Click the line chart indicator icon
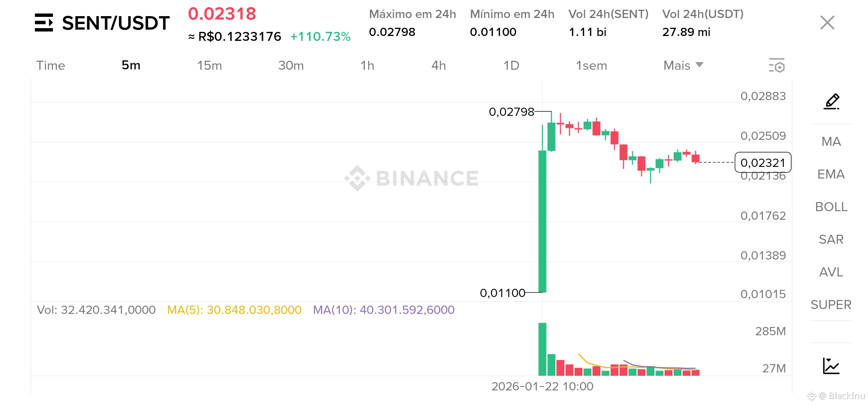868x405 pixels. point(831,366)
